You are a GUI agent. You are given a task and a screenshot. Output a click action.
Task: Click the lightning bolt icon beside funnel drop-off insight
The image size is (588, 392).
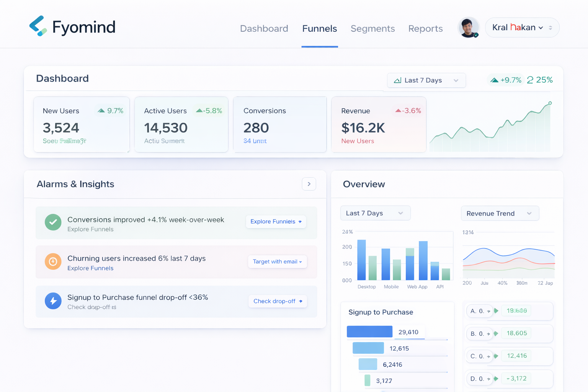53,301
